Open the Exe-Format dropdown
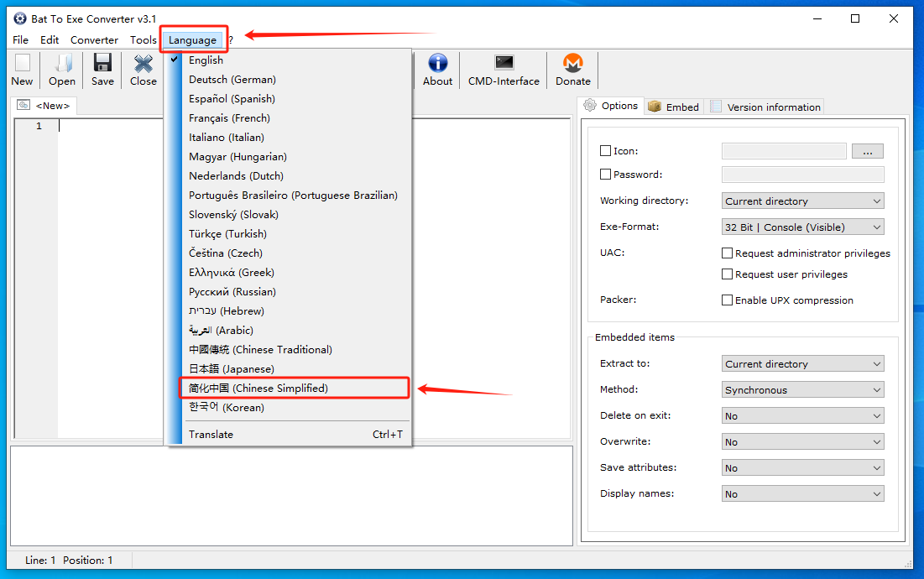Image resolution: width=924 pixels, height=579 pixels. pos(802,227)
